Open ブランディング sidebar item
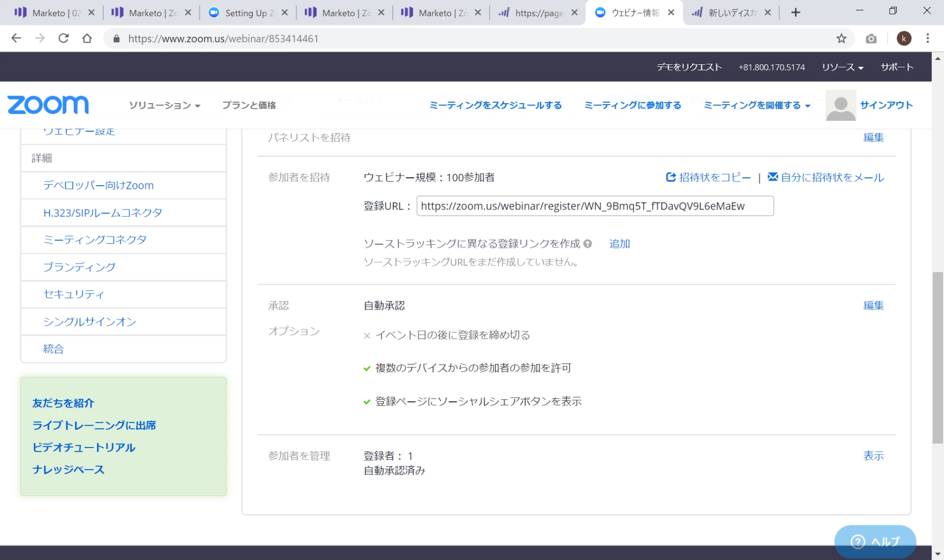This screenshot has height=560, width=944. point(79,267)
